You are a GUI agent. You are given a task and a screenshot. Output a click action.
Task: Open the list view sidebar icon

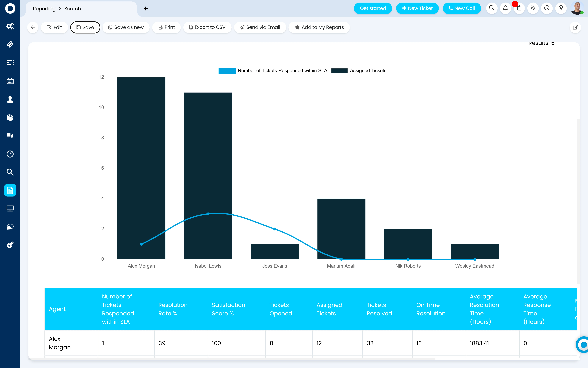(10, 63)
